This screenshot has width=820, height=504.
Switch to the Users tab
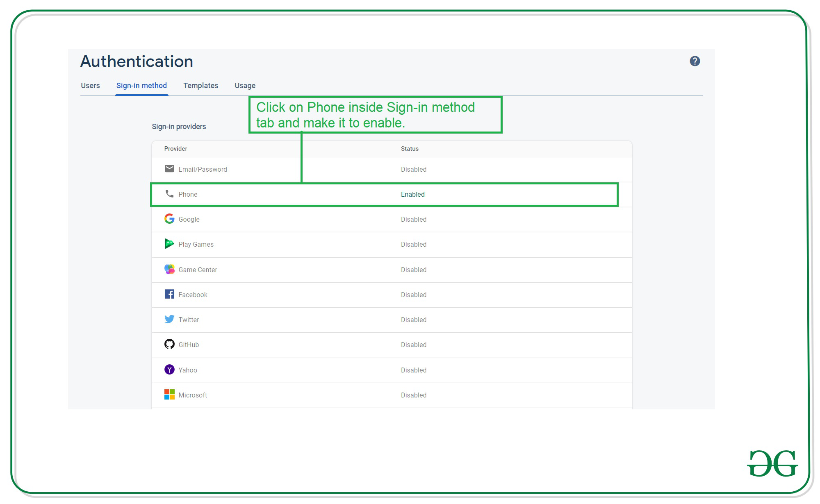90,86
